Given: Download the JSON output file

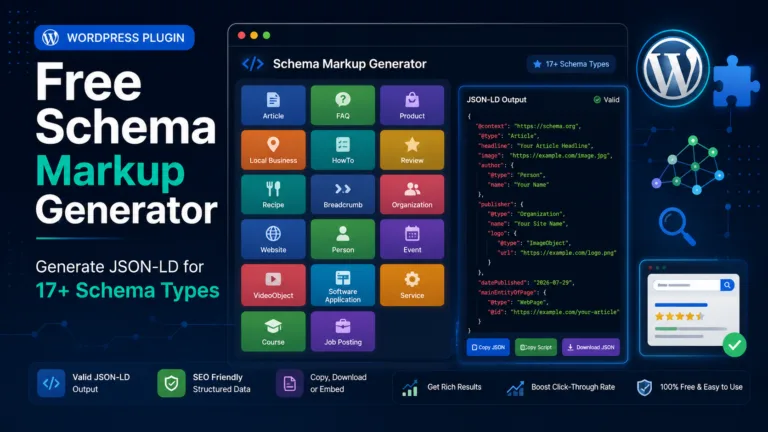Looking at the screenshot, I should tap(591, 347).
